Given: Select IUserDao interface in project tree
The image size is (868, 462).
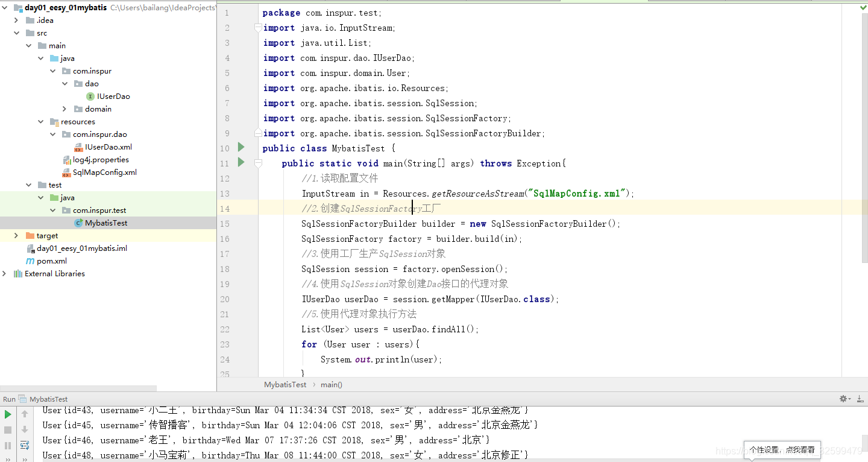Looking at the screenshot, I should (108, 97).
